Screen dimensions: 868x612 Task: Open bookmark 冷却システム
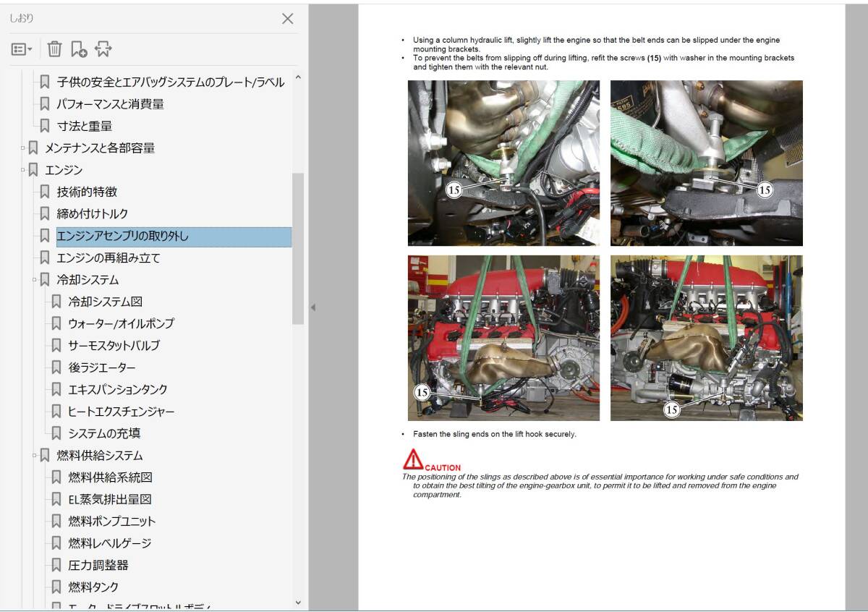(88, 280)
